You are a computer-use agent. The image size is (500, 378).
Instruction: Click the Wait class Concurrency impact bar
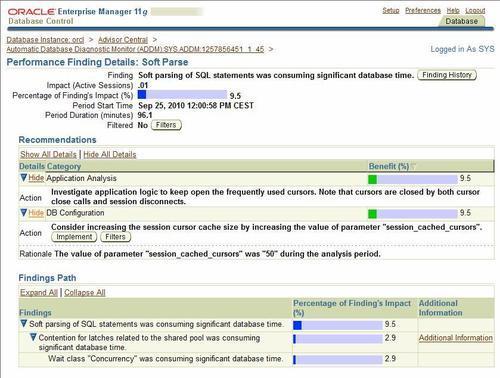(x=338, y=360)
